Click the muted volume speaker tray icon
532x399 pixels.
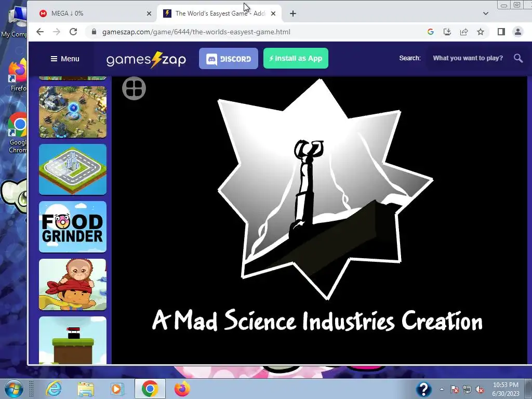pyautogui.click(x=480, y=389)
